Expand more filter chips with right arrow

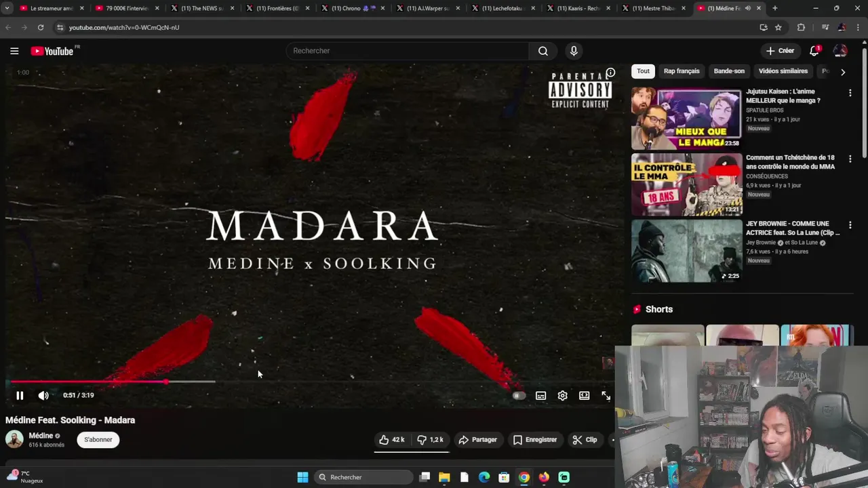click(x=843, y=72)
